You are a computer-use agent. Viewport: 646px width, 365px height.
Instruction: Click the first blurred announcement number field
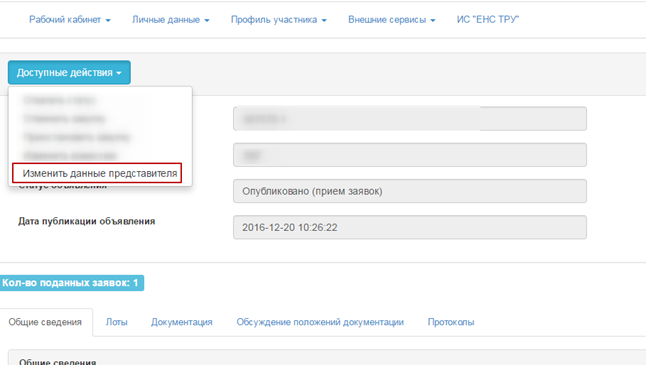pos(410,119)
